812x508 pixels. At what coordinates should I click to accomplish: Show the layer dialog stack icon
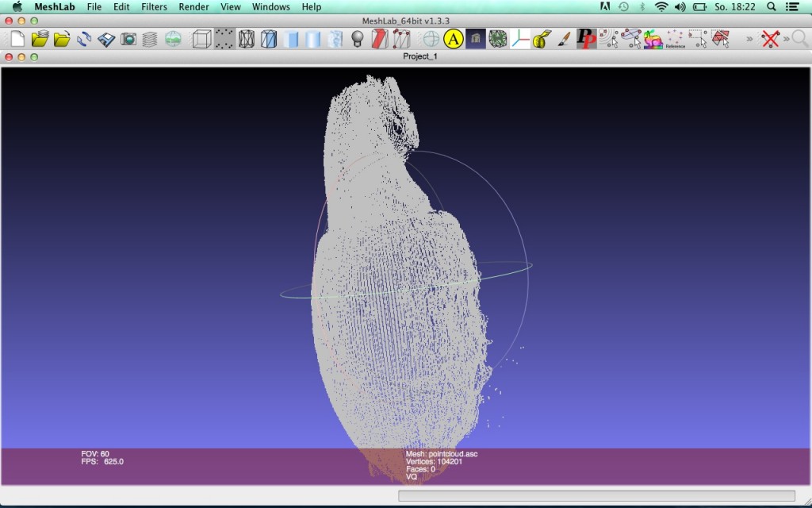(150, 39)
